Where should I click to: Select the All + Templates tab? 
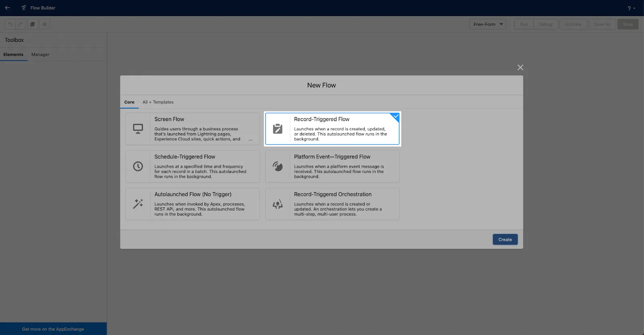click(x=158, y=102)
